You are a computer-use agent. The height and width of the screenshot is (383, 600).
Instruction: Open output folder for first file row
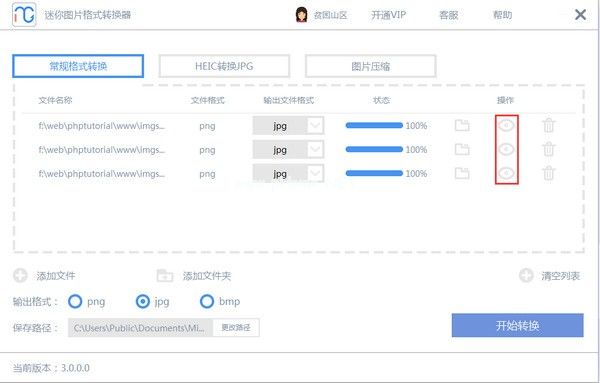coord(462,125)
